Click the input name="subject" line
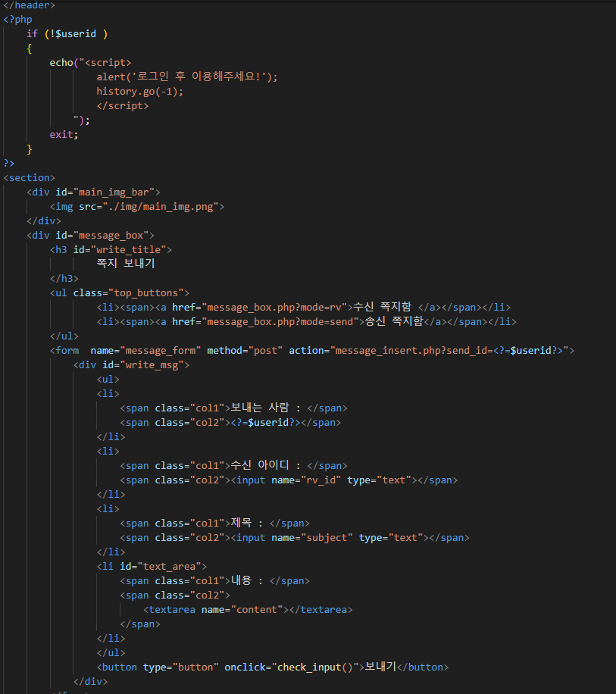The image size is (616, 694). click(x=295, y=537)
